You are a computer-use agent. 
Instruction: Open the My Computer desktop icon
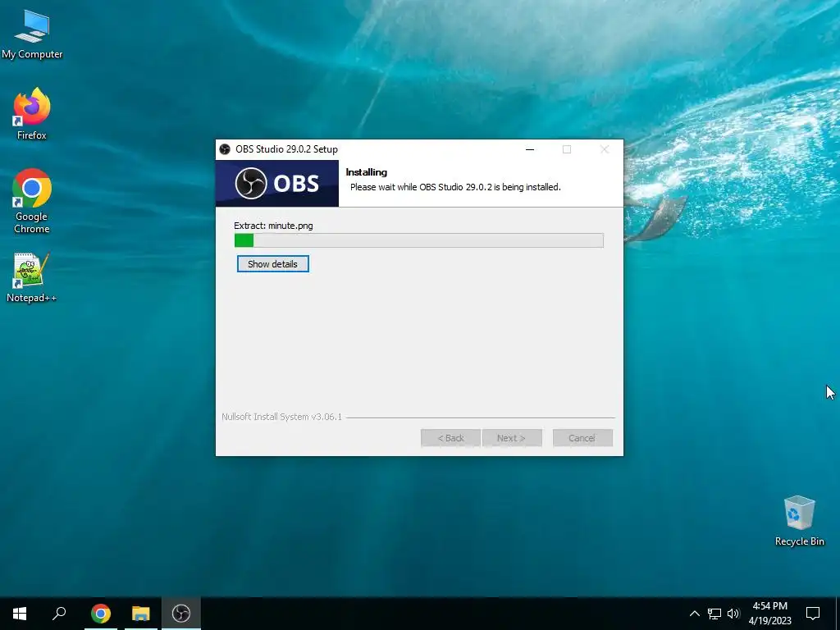coord(32,34)
